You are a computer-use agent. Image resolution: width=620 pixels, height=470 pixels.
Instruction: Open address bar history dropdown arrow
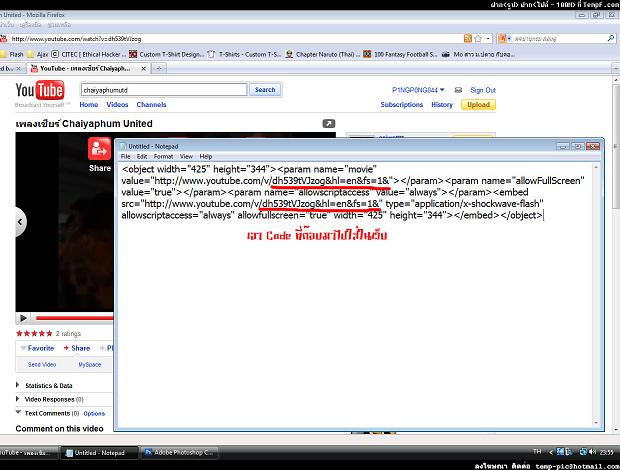click(x=488, y=39)
